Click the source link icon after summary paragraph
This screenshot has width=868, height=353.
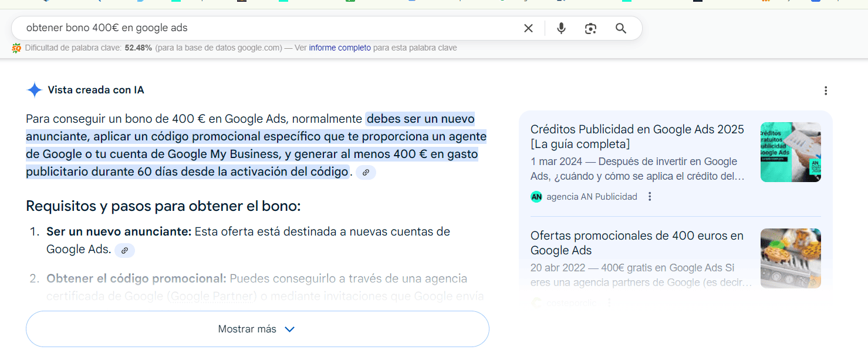pos(366,173)
